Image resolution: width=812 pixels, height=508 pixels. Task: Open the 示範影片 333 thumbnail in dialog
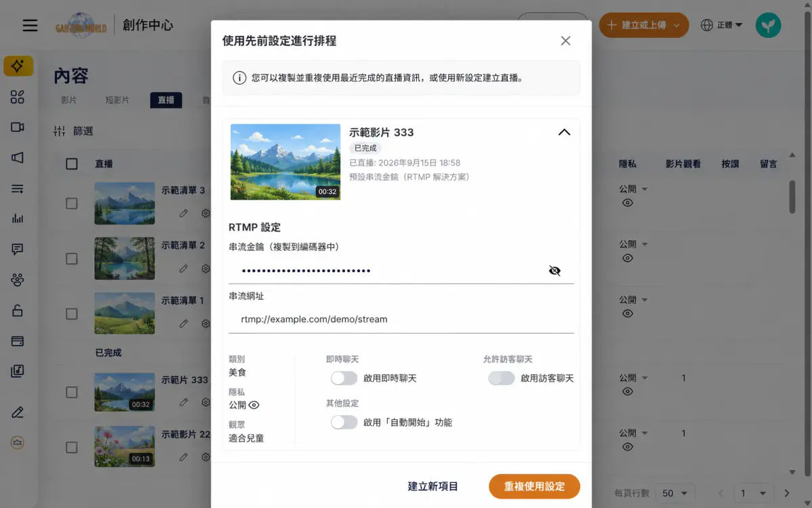pyautogui.click(x=286, y=162)
